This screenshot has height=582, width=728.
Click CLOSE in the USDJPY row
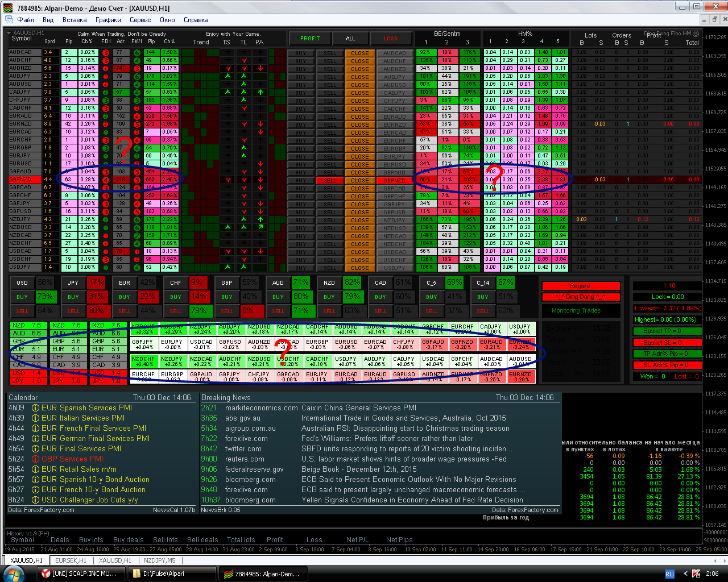point(360,268)
